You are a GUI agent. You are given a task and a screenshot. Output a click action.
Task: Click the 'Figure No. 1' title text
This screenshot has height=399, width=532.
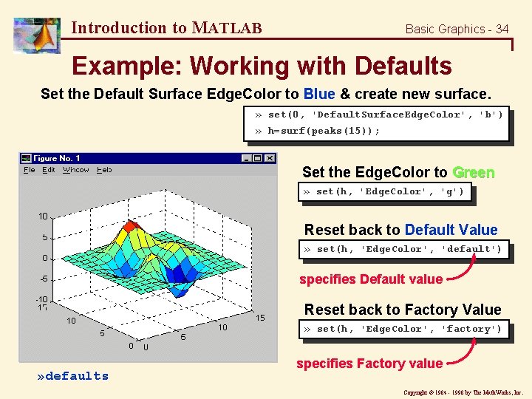(56, 158)
